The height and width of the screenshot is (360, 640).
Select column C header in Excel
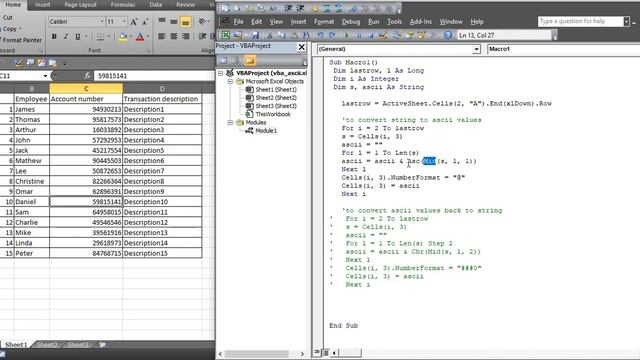pyautogui.click(x=86, y=89)
